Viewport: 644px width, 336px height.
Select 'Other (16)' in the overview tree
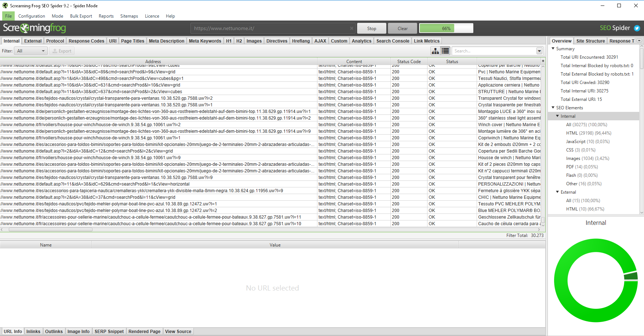[x=584, y=183]
